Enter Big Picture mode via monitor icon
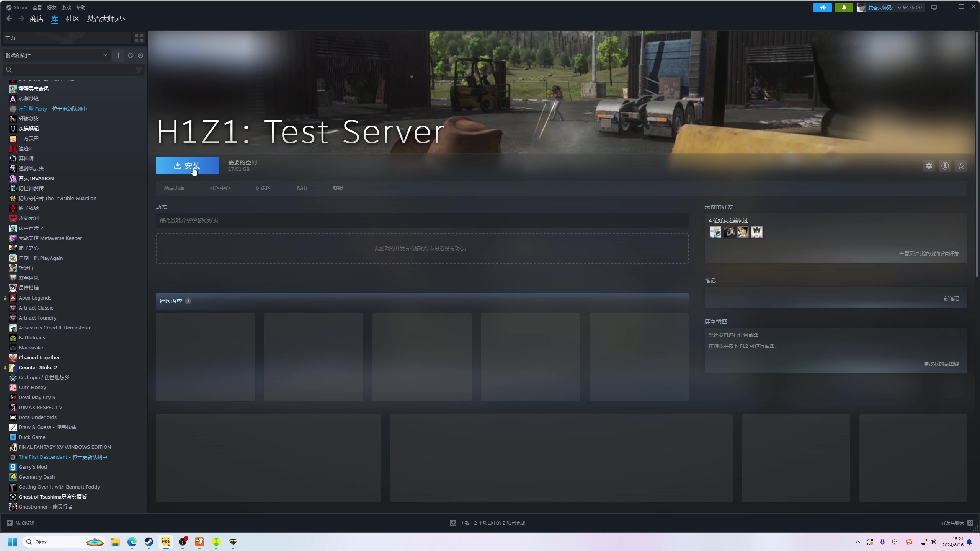The height and width of the screenshot is (551, 980). click(x=934, y=7)
